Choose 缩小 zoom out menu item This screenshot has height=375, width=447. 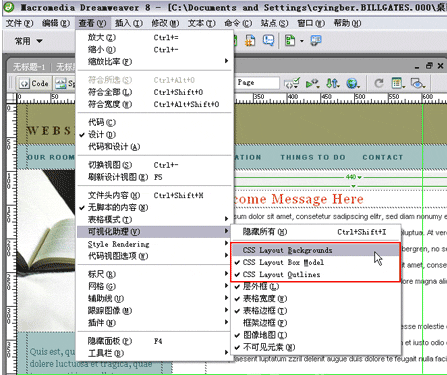pyautogui.click(x=154, y=50)
